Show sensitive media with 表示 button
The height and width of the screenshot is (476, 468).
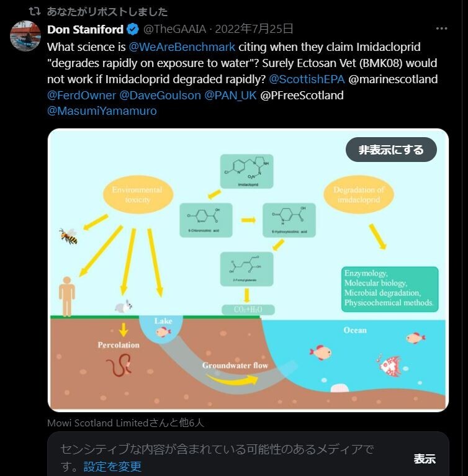pos(425,459)
